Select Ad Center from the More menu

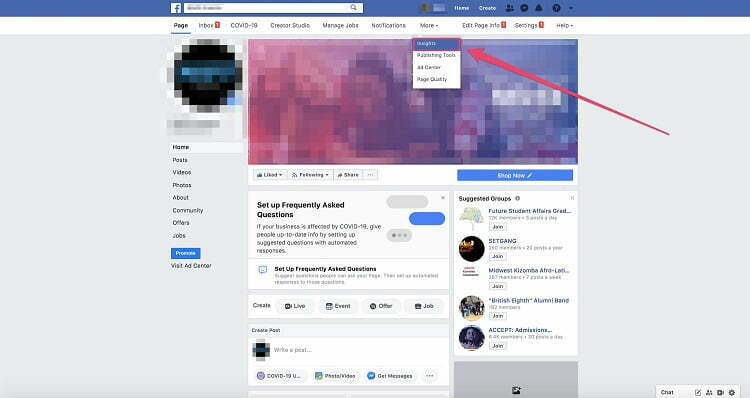(436, 67)
